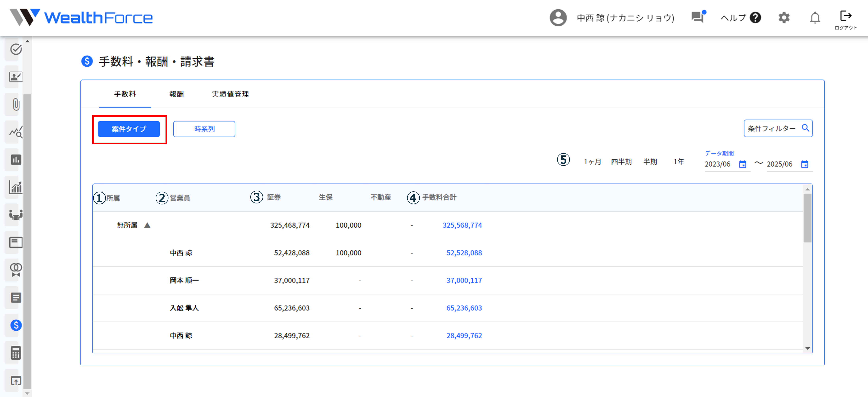
Task: Switch to the 手数料 tab
Action: 125,94
